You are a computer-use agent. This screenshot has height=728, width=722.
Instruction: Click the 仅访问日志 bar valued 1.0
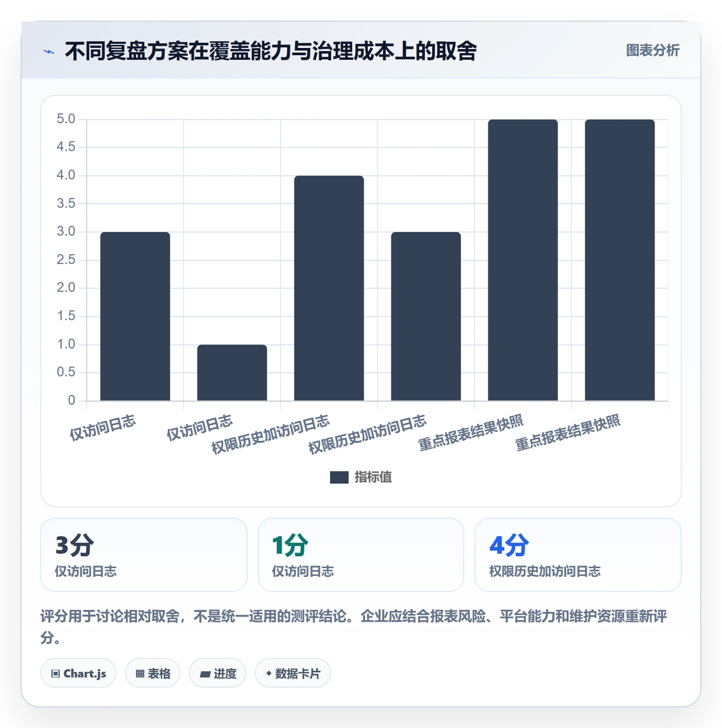click(x=232, y=372)
